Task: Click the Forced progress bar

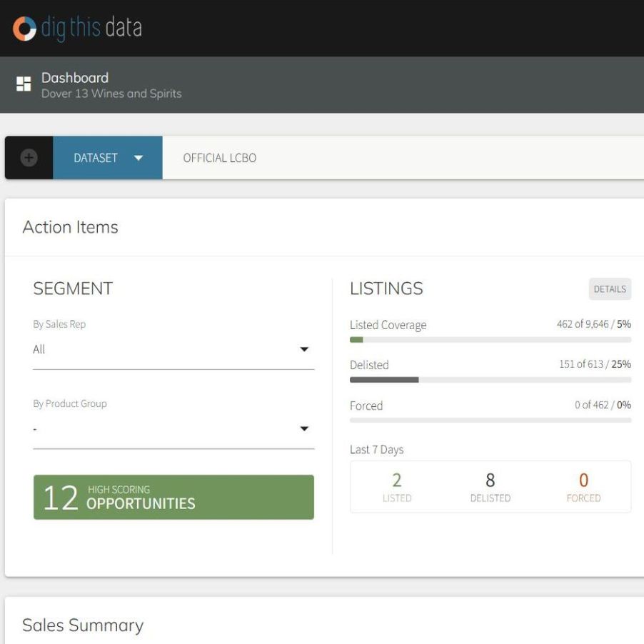Action: [x=490, y=420]
